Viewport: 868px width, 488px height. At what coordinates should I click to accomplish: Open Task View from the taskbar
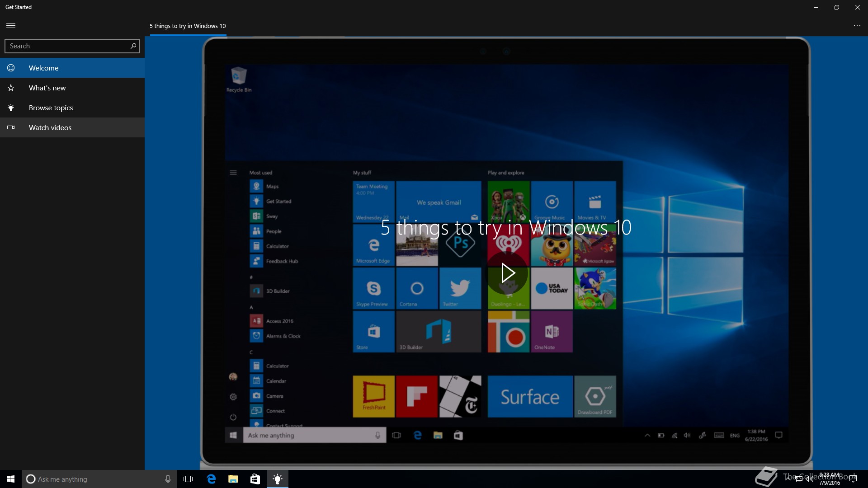pos(188,479)
